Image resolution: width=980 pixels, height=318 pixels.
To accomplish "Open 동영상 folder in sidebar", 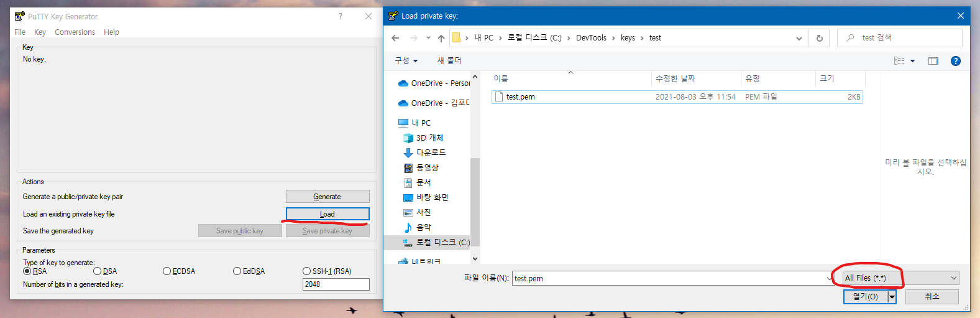I will coord(421,167).
